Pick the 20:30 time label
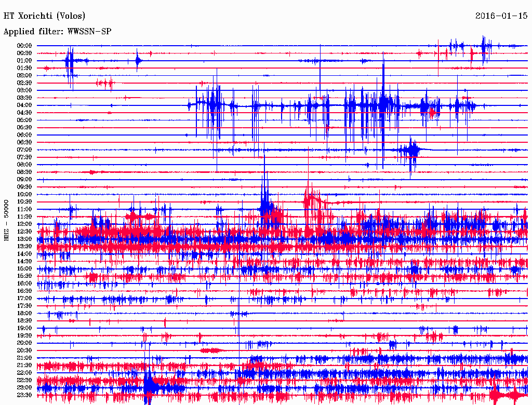This screenshot has height=405, width=532. pyautogui.click(x=24, y=350)
